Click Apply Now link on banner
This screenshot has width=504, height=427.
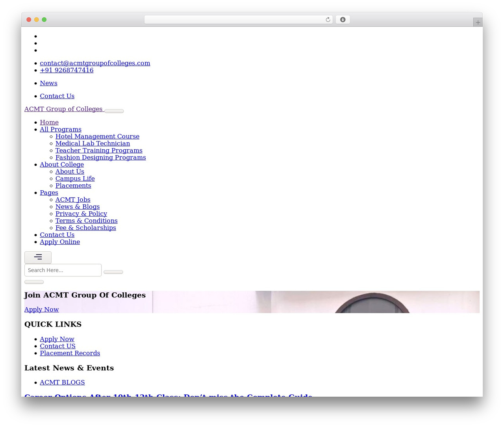pos(41,310)
